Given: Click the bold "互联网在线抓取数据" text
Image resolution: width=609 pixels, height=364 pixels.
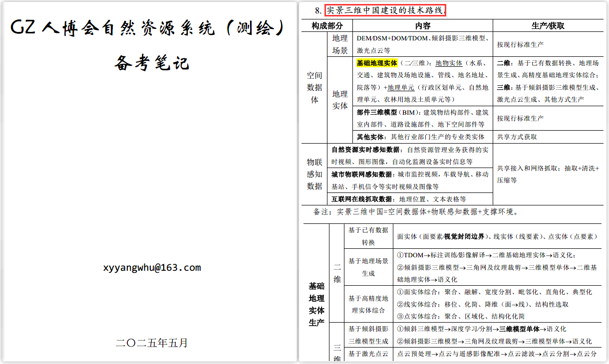Looking at the screenshot, I should 362,199.
